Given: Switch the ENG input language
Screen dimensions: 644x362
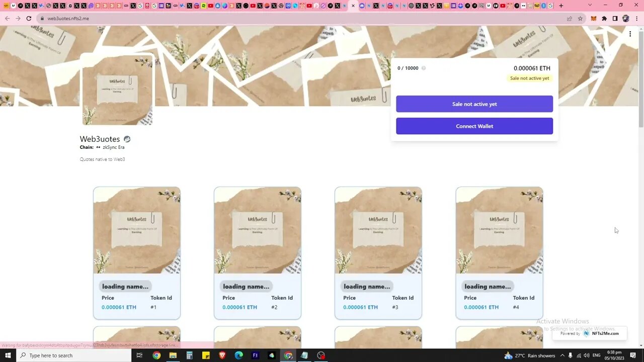Looking at the screenshot, I should (596, 355).
